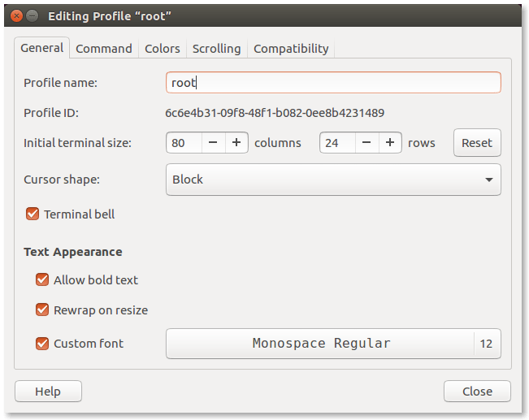Screen dimensions: 529x420
Task: Click the "Profile ID:" label
Action: [x=51, y=113]
